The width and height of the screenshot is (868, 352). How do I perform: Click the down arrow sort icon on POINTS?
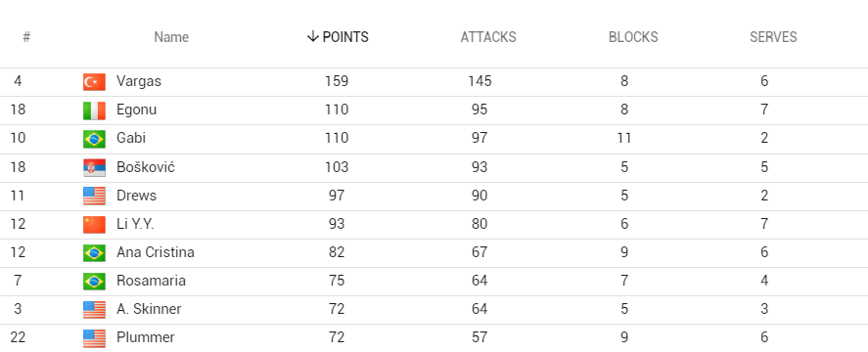click(313, 37)
